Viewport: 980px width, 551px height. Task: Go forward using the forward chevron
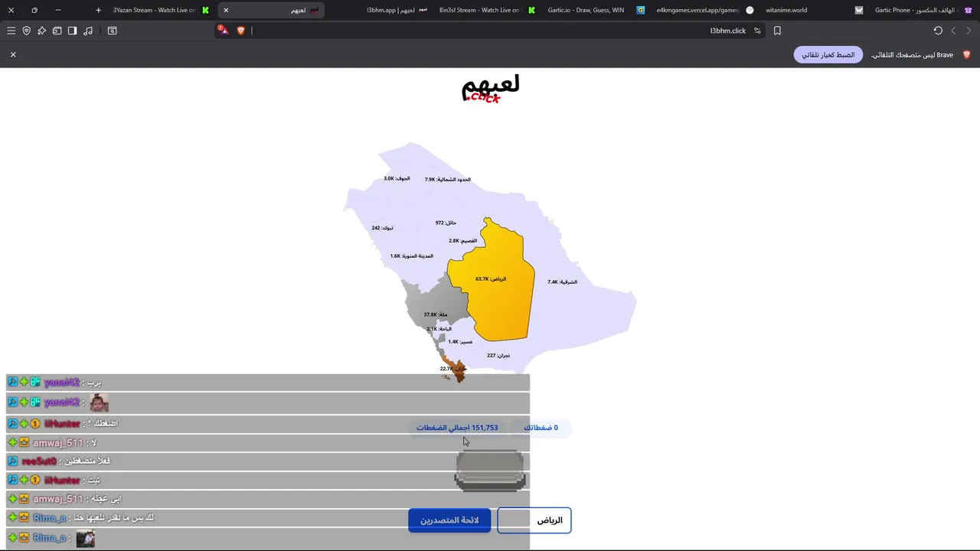click(969, 31)
